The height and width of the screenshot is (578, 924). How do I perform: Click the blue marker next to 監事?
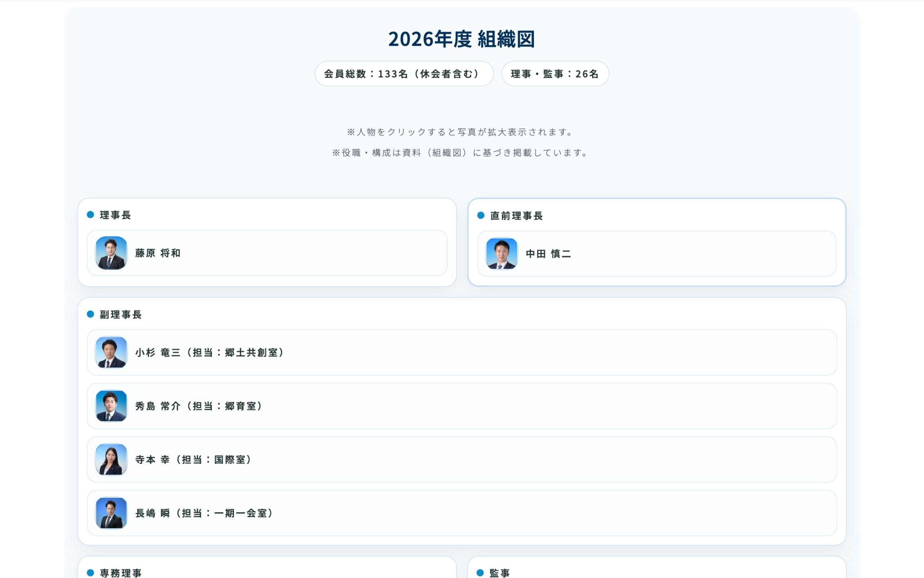click(480, 573)
